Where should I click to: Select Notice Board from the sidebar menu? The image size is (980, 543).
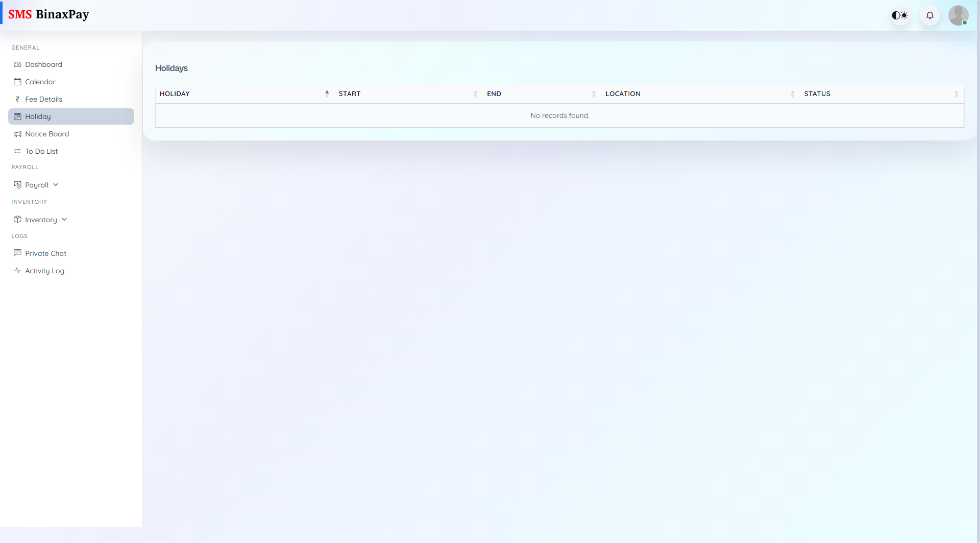[47, 134]
